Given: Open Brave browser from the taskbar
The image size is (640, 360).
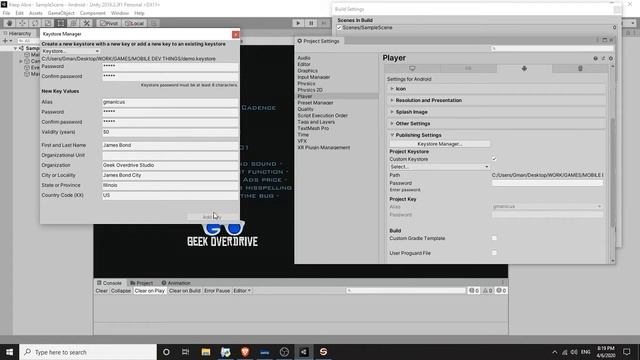Looking at the screenshot, I should (x=245, y=352).
